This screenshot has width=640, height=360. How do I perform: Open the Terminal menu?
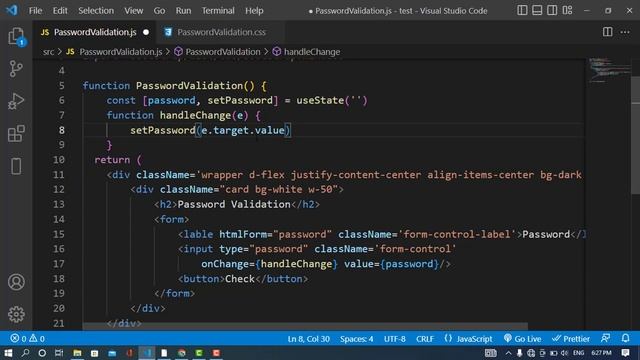[x=218, y=11]
